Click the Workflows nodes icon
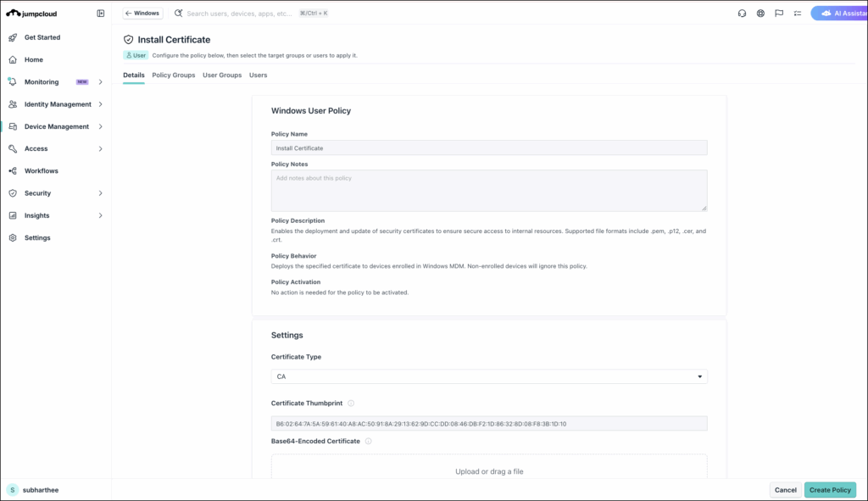868x501 pixels. [x=13, y=171]
